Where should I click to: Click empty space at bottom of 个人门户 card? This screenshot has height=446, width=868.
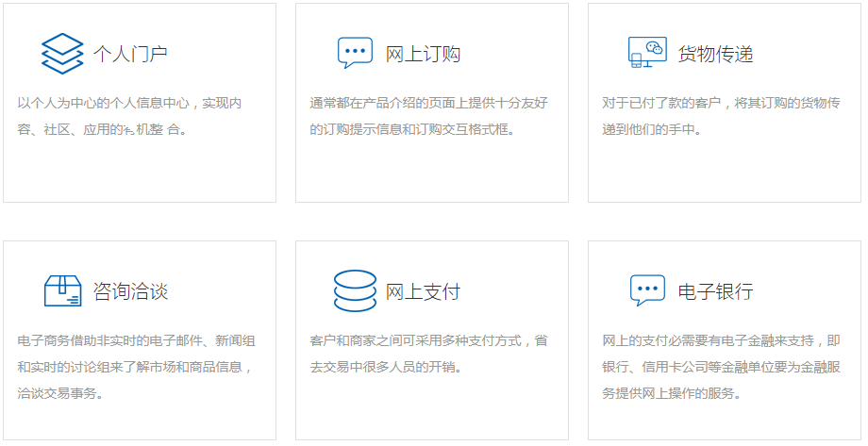[140, 174]
